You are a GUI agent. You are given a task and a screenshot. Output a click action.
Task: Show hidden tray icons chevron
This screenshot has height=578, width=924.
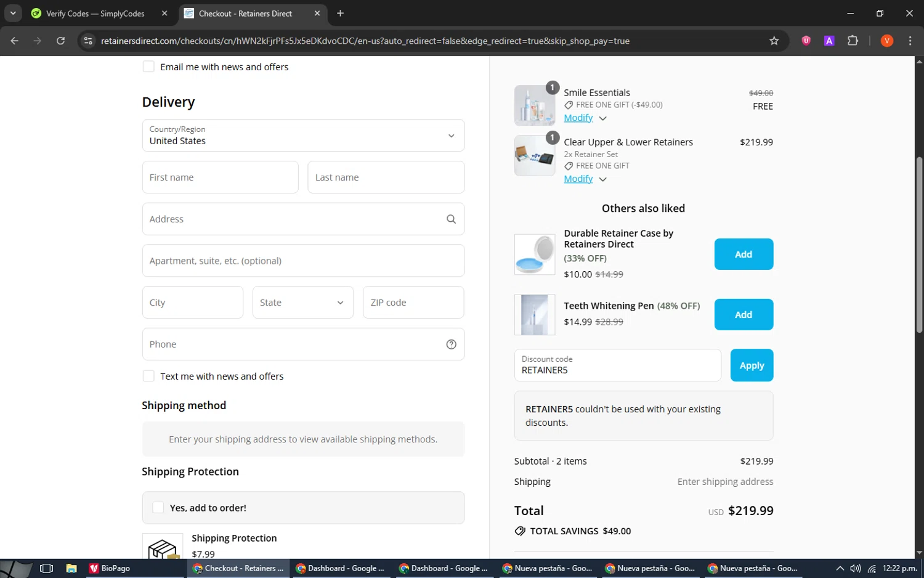(x=840, y=568)
